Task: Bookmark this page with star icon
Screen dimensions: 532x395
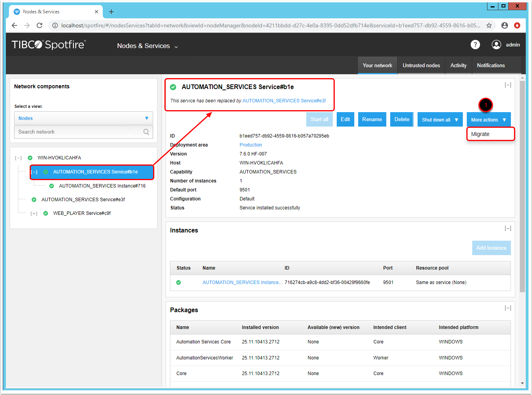Action: point(489,25)
